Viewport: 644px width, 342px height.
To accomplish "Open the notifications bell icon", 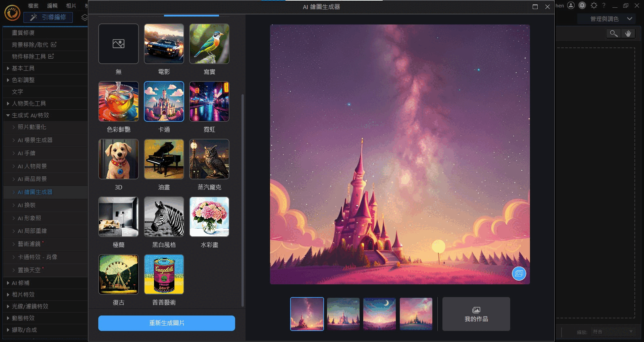I will (x=582, y=5).
